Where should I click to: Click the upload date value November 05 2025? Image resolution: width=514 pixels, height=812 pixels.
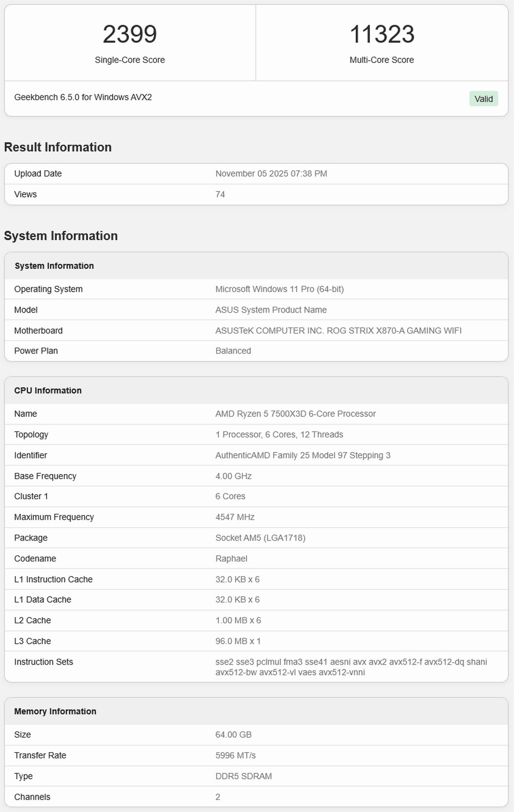271,174
